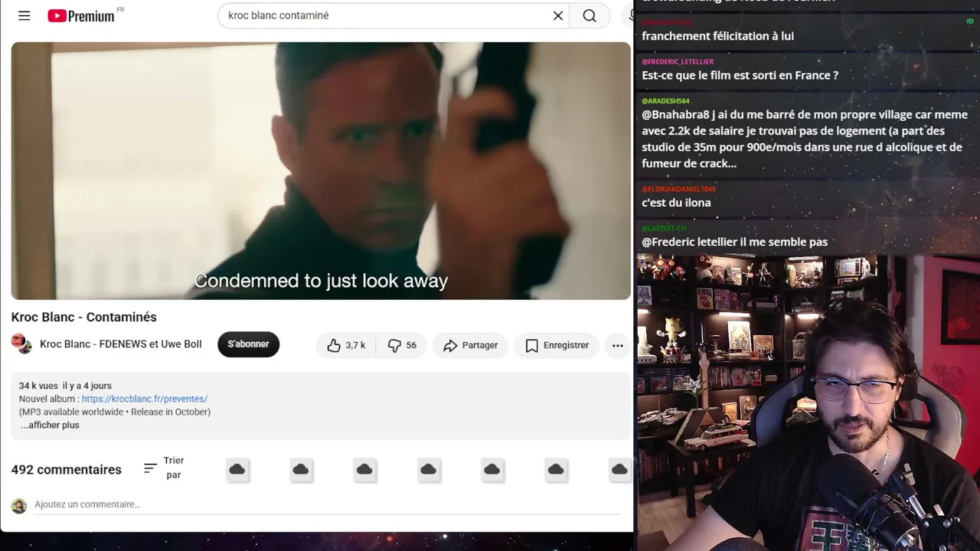Viewport: 980px width, 551px height.
Task: Open the krocblanc.fr/preventes link
Action: pyautogui.click(x=145, y=399)
